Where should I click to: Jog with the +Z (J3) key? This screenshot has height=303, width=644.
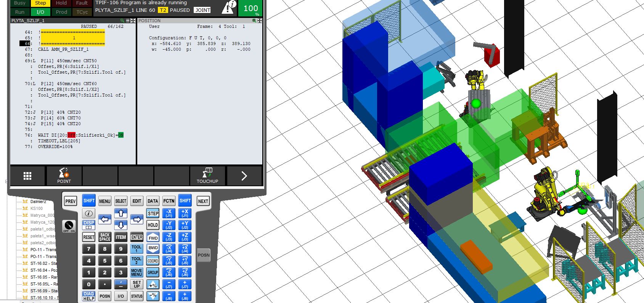[185, 237]
